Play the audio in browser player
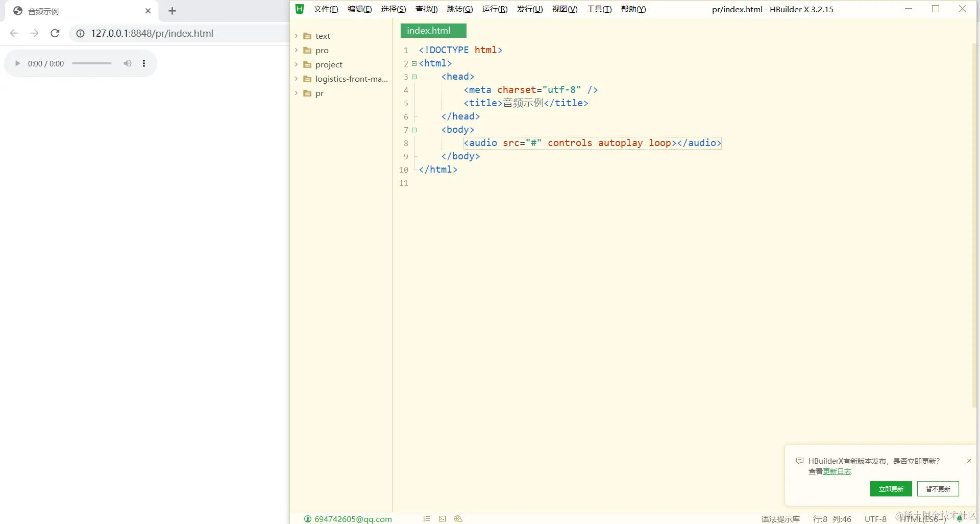980x524 pixels. tap(17, 64)
